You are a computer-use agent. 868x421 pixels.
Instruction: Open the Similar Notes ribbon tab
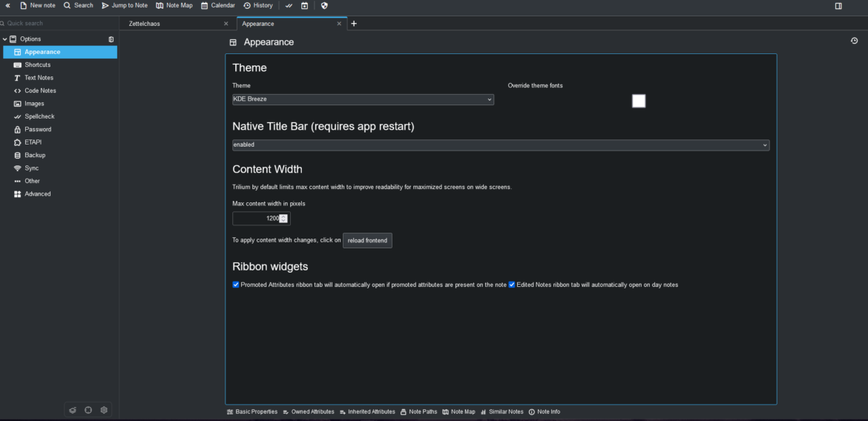point(502,412)
